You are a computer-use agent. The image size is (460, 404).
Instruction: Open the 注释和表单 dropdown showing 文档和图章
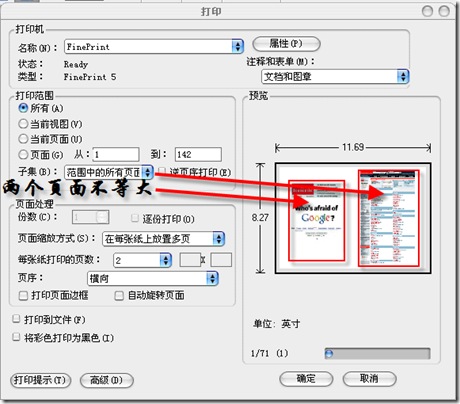tap(335, 77)
